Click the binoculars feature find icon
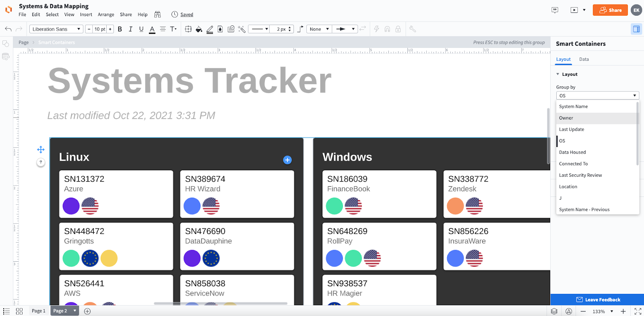 tap(157, 14)
